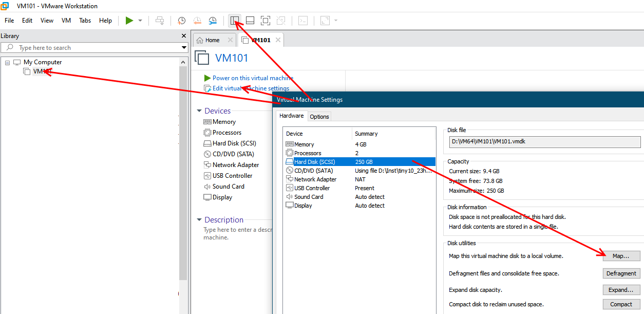Select My Computer in the Library tree
This screenshot has height=314, width=644.
pyautogui.click(x=43, y=62)
